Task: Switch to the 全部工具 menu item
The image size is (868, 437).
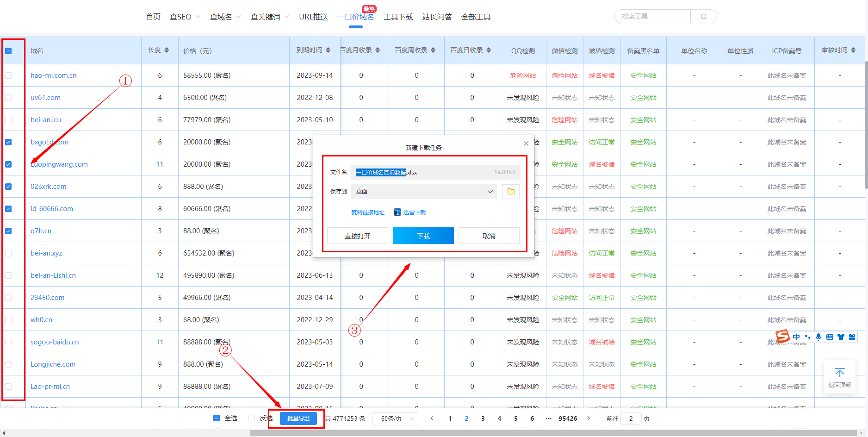Action: pyautogui.click(x=476, y=16)
